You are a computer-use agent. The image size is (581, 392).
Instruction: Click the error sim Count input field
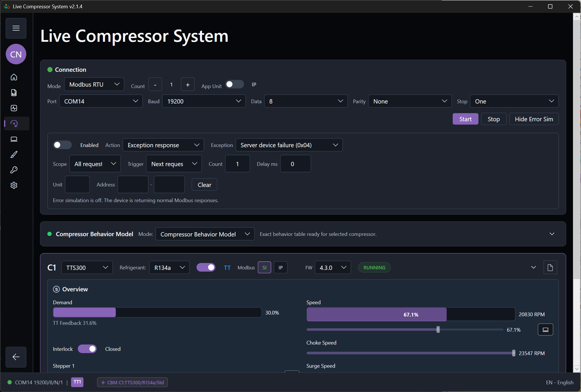click(x=237, y=164)
